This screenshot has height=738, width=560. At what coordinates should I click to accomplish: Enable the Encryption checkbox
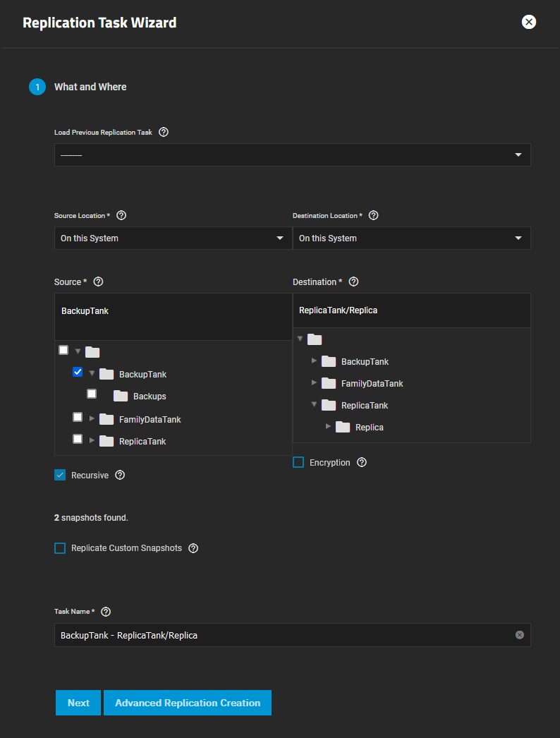(298, 463)
